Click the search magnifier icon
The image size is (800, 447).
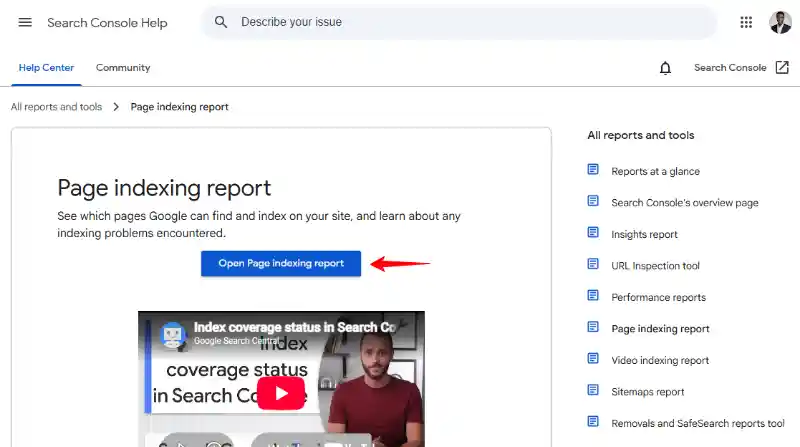(x=221, y=22)
